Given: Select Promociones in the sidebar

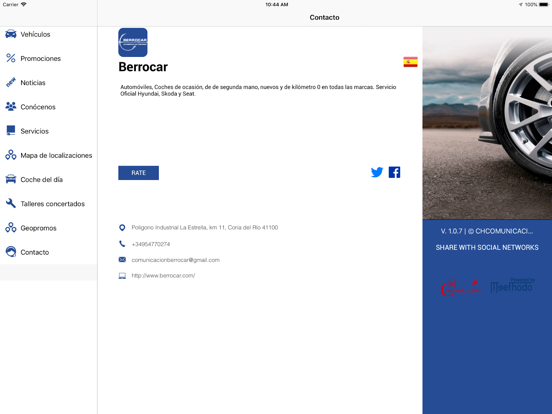Looking at the screenshot, I should coord(49,58).
